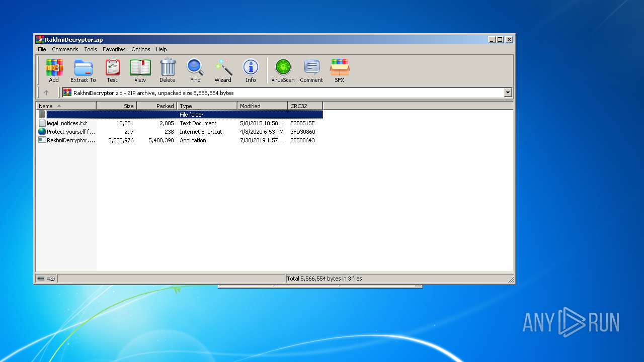Image resolution: width=644 pixels, height=362 pixels.
Task: Sort by Packed column header
Action: (x=157, y=106)
